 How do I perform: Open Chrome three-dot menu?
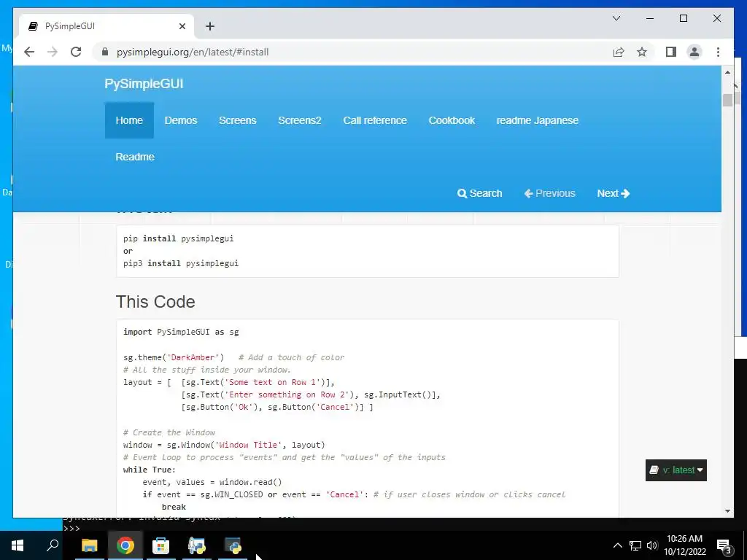coord(718,52)
